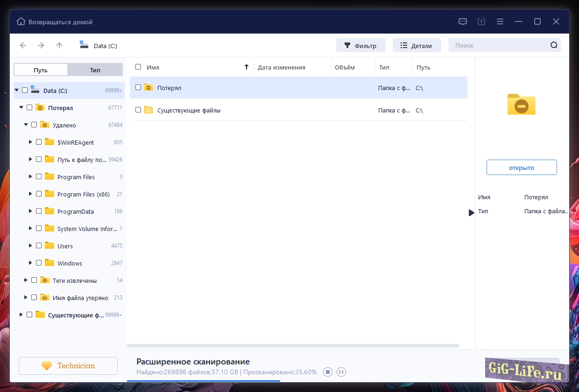Navigate up one folder level arrow

click(59, 45)
